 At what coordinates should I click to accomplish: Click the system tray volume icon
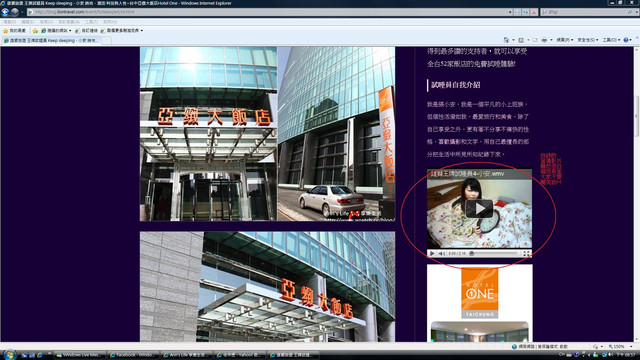point(611,355)
